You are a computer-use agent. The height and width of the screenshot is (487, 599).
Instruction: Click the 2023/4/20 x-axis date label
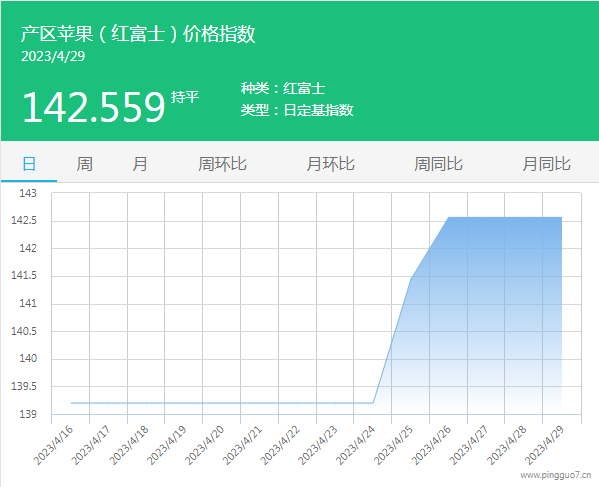tap(205, 445)
